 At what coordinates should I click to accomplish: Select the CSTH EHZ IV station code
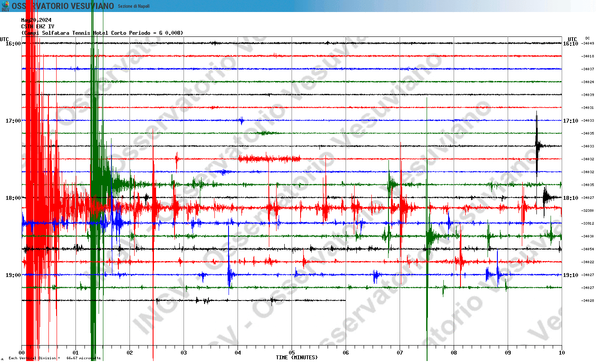coord(38,27)
